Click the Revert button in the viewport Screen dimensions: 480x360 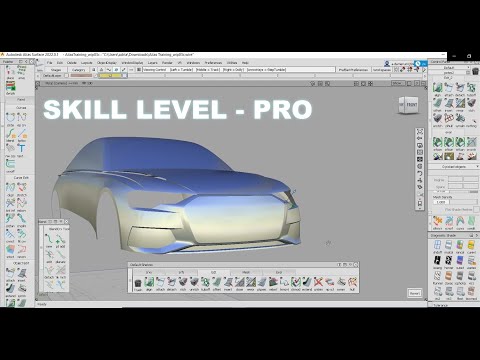[x=415, y=293]
